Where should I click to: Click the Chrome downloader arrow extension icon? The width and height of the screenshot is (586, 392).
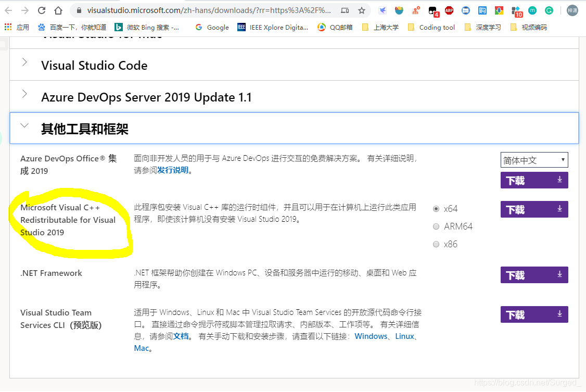(x=499, y=10)
